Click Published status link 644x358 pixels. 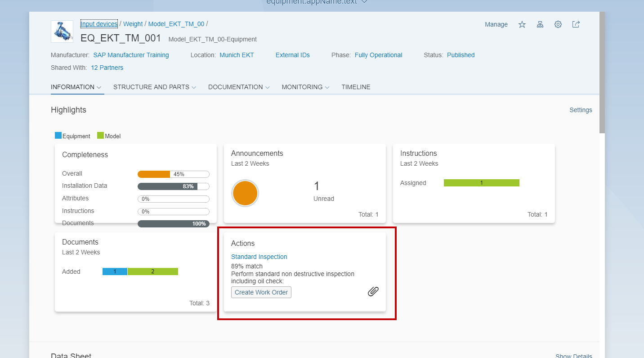pyautogui.click(x=461, y=55)
